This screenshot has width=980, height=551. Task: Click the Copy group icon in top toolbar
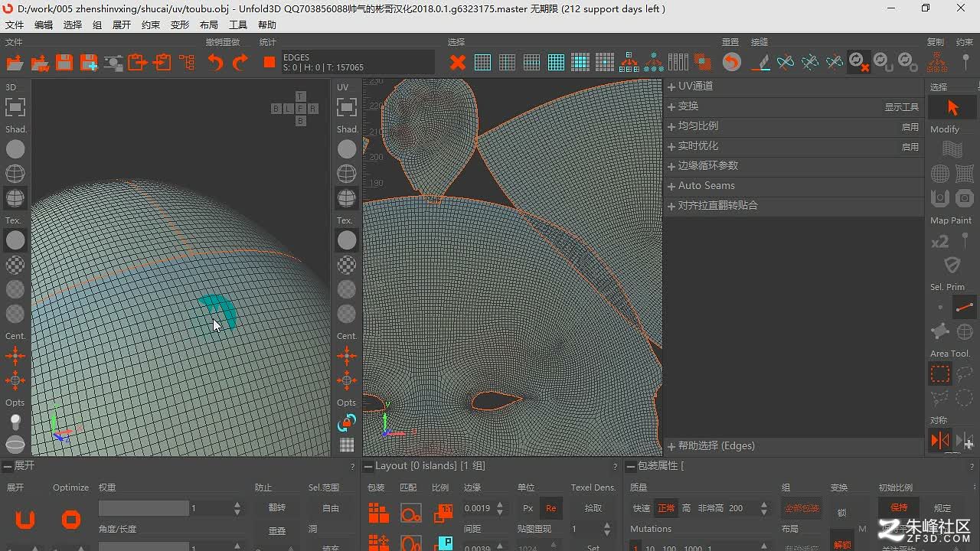click(936, 62)
